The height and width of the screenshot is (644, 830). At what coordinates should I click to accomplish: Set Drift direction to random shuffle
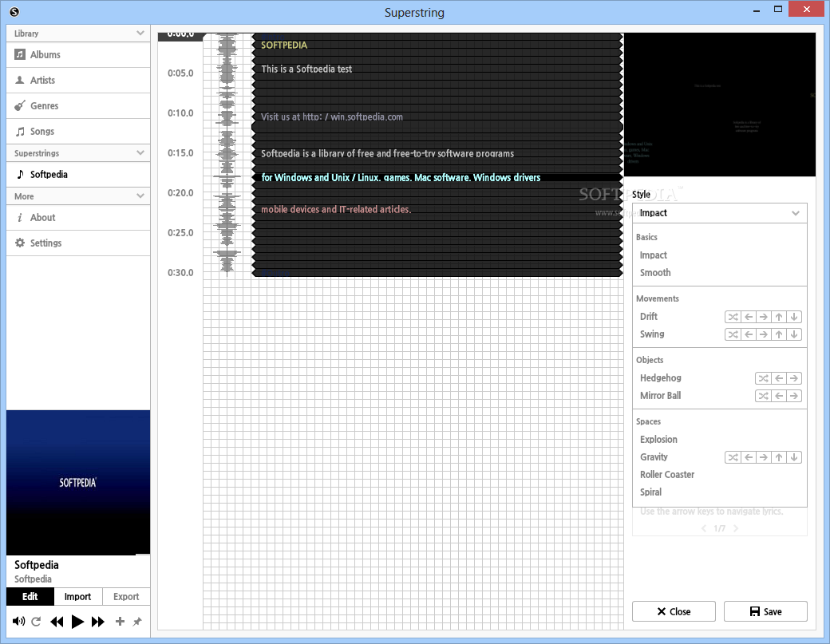[x=733, y=317]
